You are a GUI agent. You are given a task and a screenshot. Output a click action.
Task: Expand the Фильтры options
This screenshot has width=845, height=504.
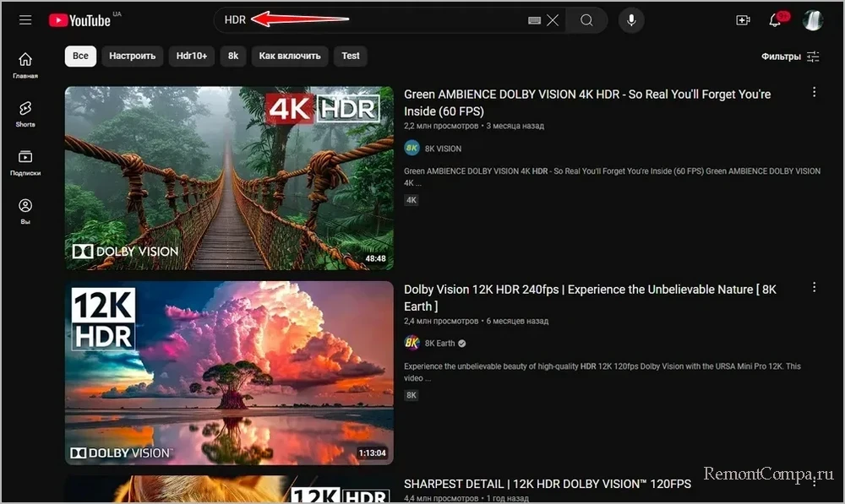[790, 57]
